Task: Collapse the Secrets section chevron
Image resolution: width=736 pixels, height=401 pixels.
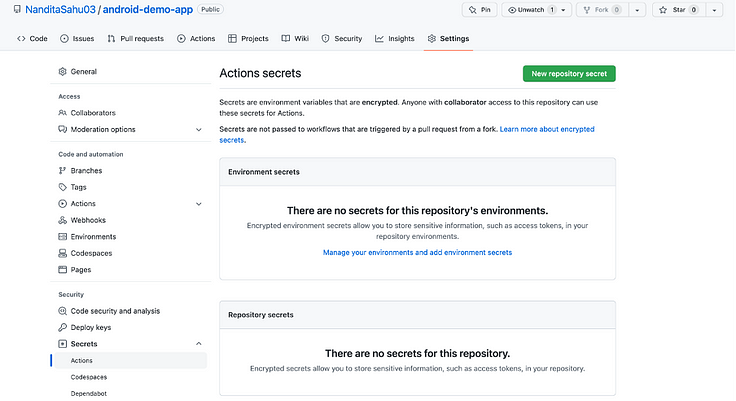Action: 199,344
